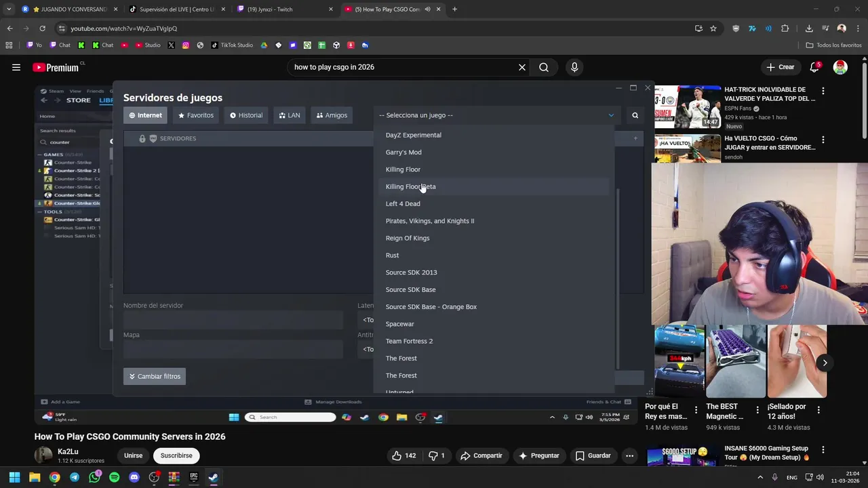Reload the page in Chrome
868x488 pixels.
(x=42, y=28)
